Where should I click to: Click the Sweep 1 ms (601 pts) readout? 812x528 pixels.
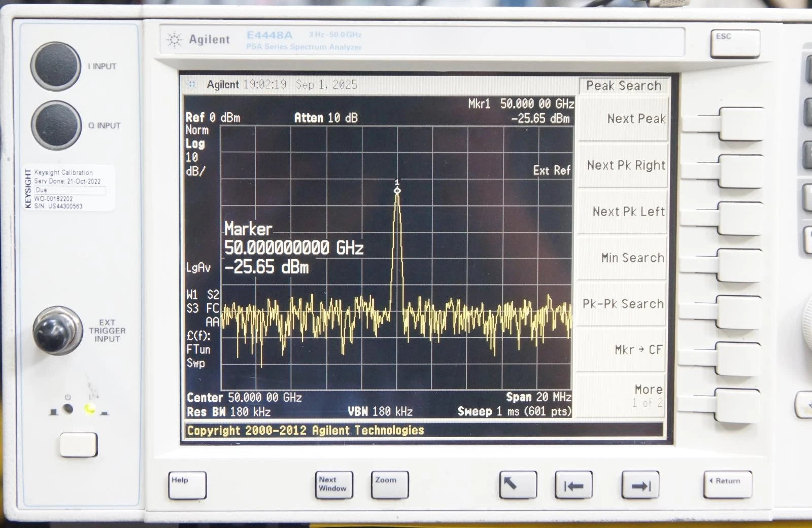515,411
